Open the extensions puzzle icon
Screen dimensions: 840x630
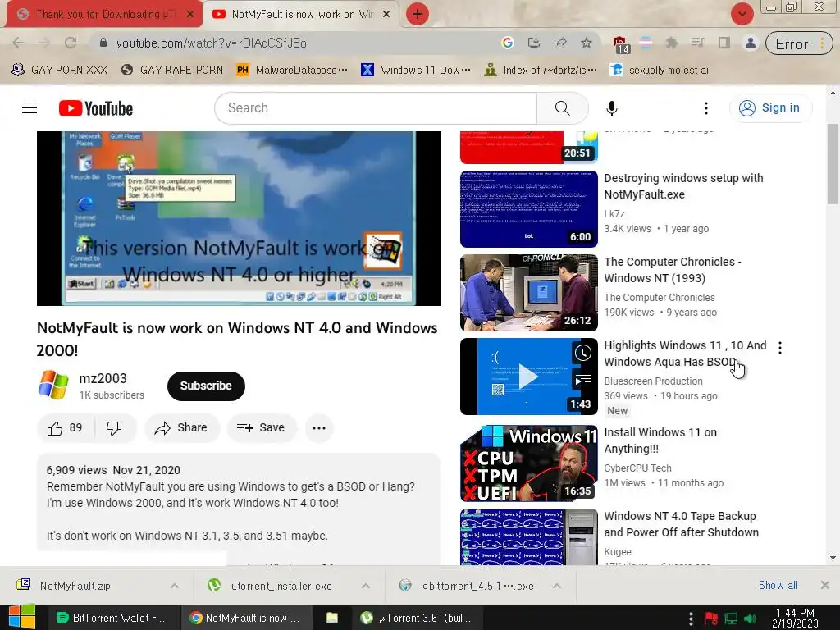point(671,43)
